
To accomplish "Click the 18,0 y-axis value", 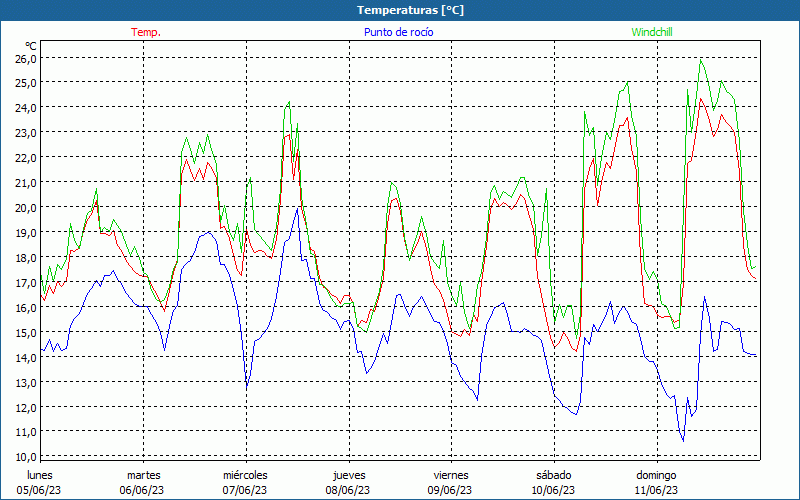I will point(26,257).
